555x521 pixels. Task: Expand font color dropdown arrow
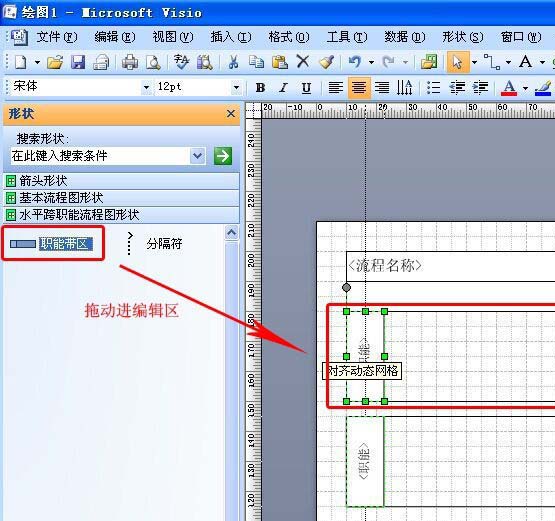coord(525,88)
